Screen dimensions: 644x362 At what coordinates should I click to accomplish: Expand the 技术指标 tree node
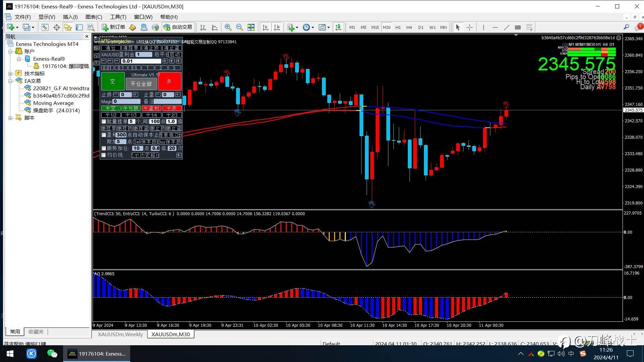coord(10,74)
